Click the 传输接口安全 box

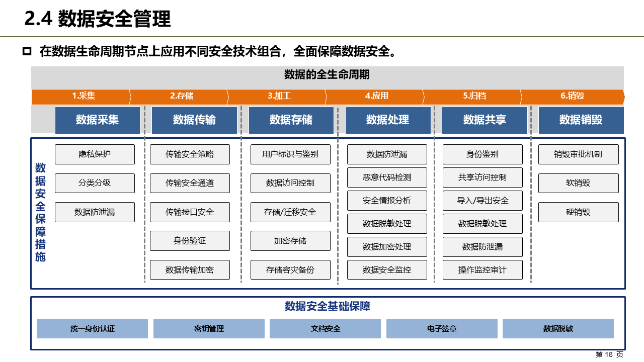(190, 212)
